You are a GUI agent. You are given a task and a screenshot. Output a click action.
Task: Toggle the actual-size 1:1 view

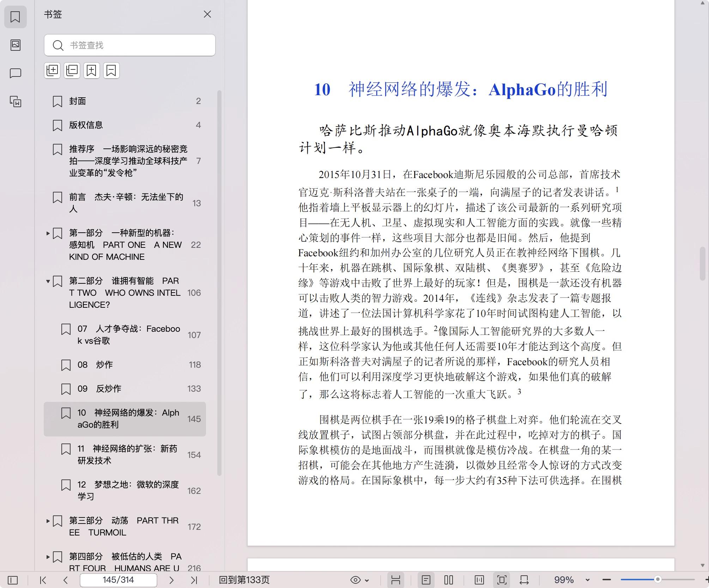tap(479, 580)
